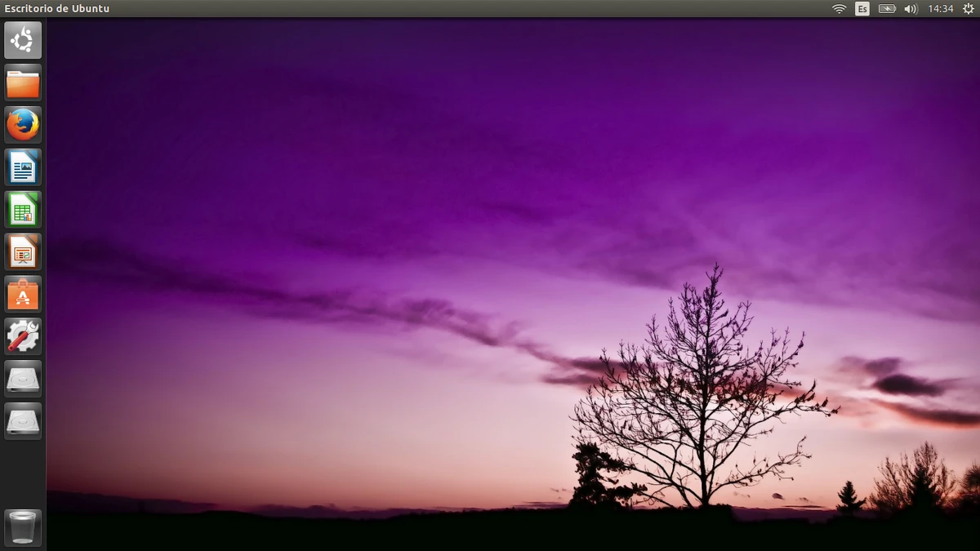Open the session gear menu
The width and height of the screenshot is (980, 551).
click(970, 8)
